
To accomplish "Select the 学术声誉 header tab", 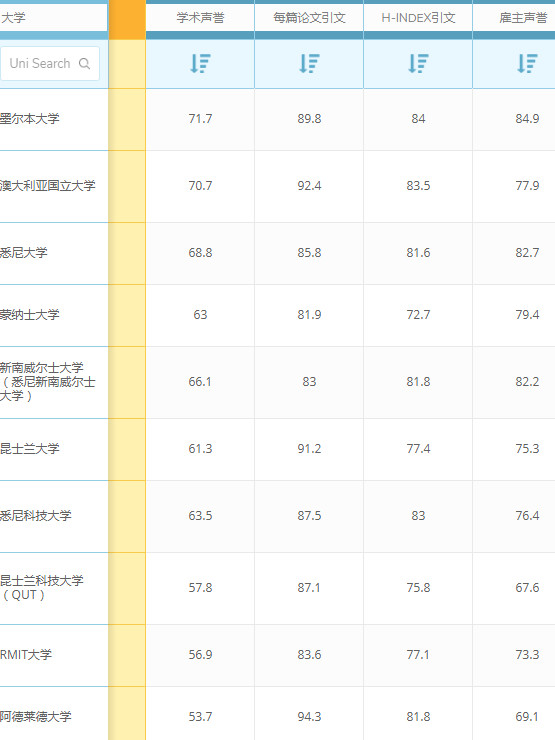I will [200, 18].
